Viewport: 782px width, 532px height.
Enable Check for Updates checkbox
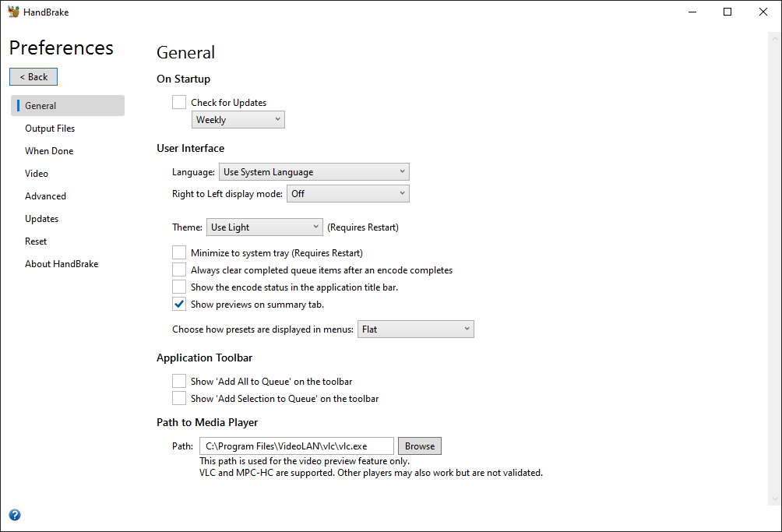(x=179, y=102)
